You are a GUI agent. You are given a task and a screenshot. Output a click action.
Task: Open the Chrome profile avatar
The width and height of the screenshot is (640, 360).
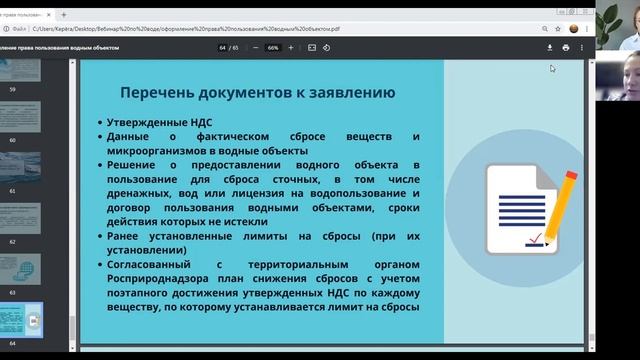point(573,29)
